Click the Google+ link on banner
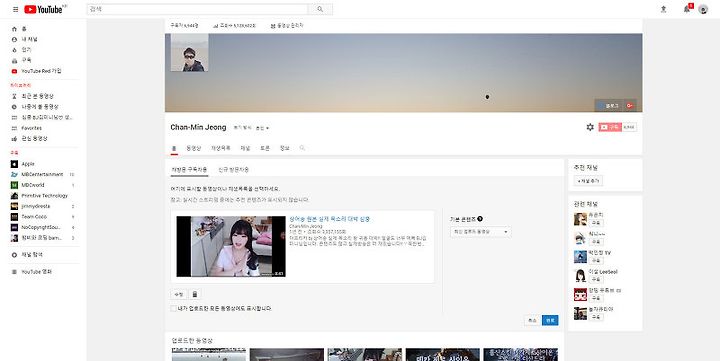Screen dimensions: 720x361 (x=630, y=106)
